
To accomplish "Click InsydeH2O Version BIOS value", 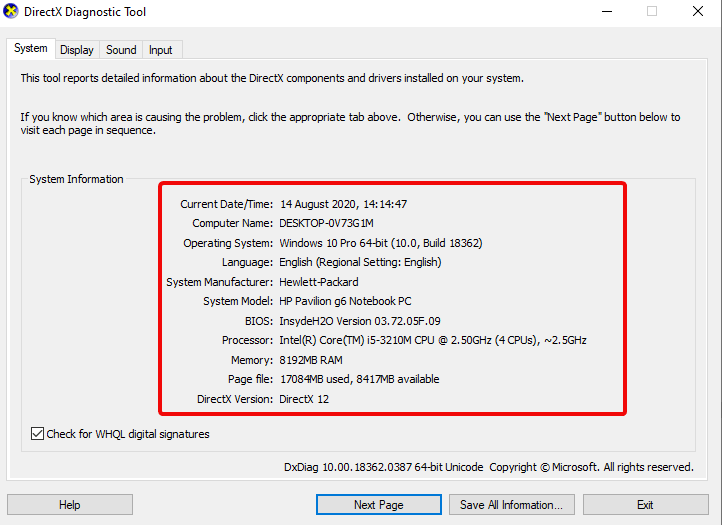I will pyautogui.click(x=360, y=321).
